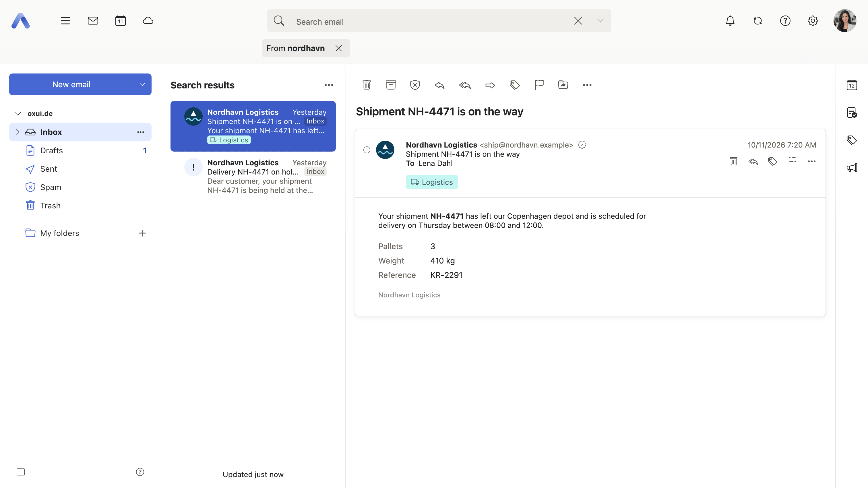
Task: Flag the message in the toolbar
Action: pos(539,85)
